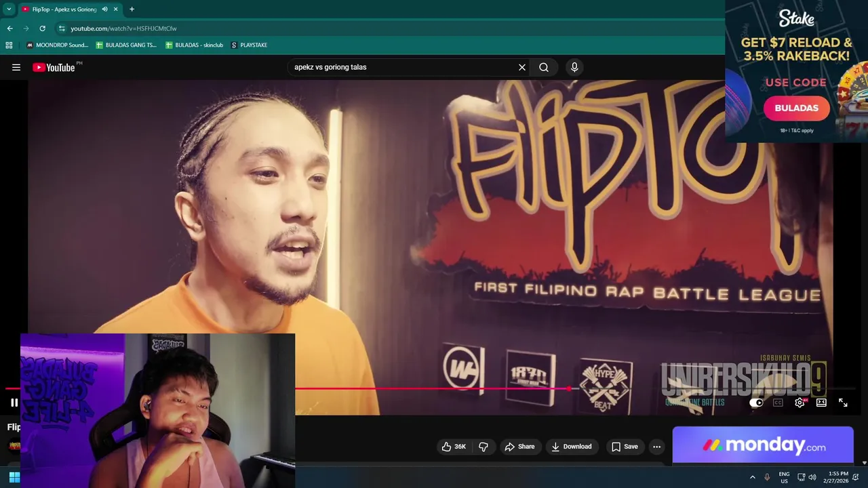This screenshot has width=868, height=488.
Task: Open the YouTube hamburger guide menu
Action: 16,67
